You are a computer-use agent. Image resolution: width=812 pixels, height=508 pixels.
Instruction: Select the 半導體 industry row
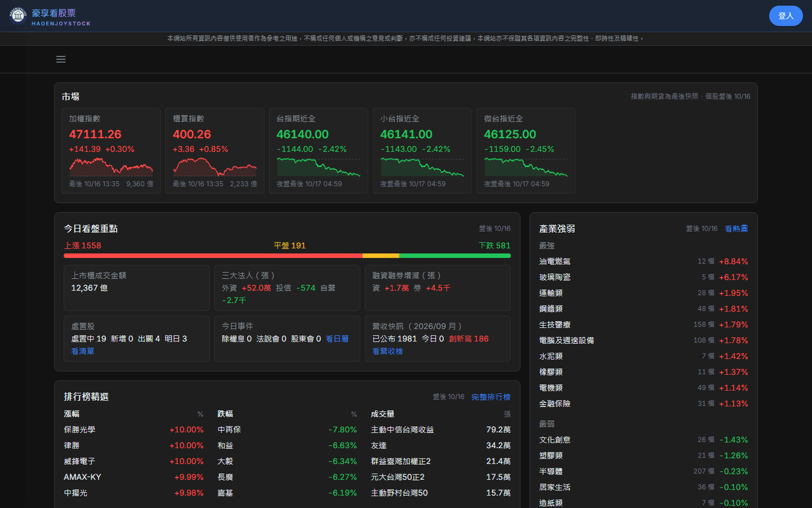point(643,471)
